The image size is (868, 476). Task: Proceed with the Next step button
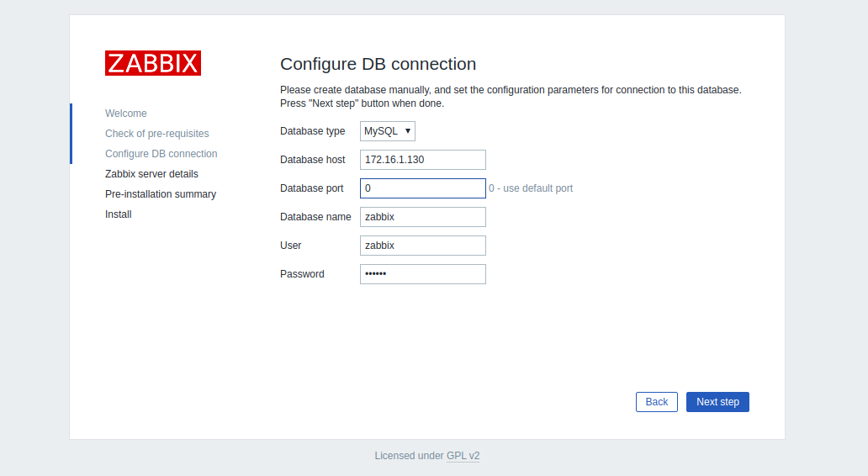[717, 402]
